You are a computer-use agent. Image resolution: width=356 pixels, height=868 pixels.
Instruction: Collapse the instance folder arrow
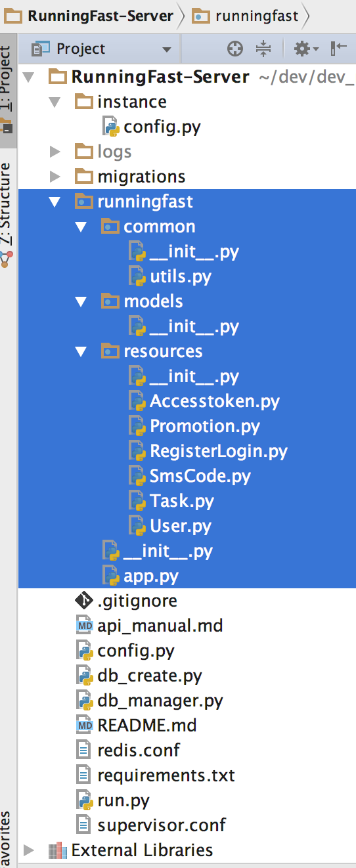tap(55, 102)
